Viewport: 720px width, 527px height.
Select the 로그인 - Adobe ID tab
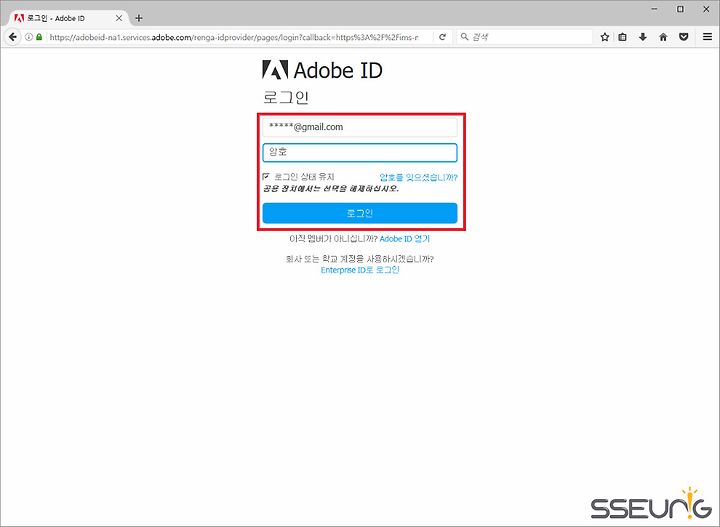coord(68,18)
